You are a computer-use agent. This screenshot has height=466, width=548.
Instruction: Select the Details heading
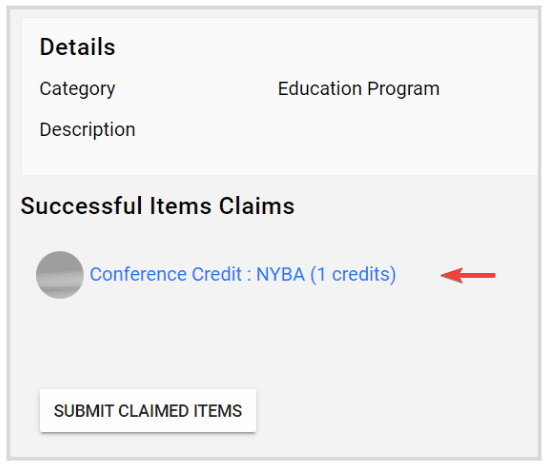point(78,47)
